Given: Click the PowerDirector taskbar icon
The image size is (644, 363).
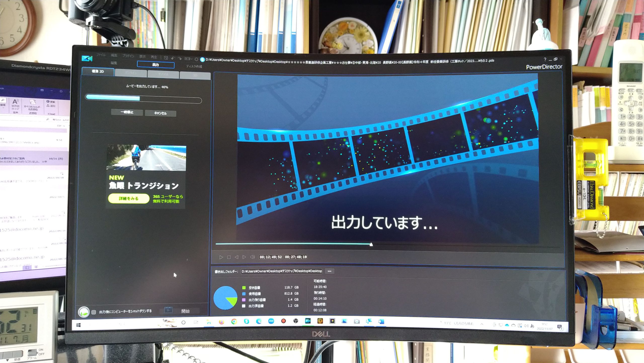Looking at the screenshot, I should click(308, 321).
